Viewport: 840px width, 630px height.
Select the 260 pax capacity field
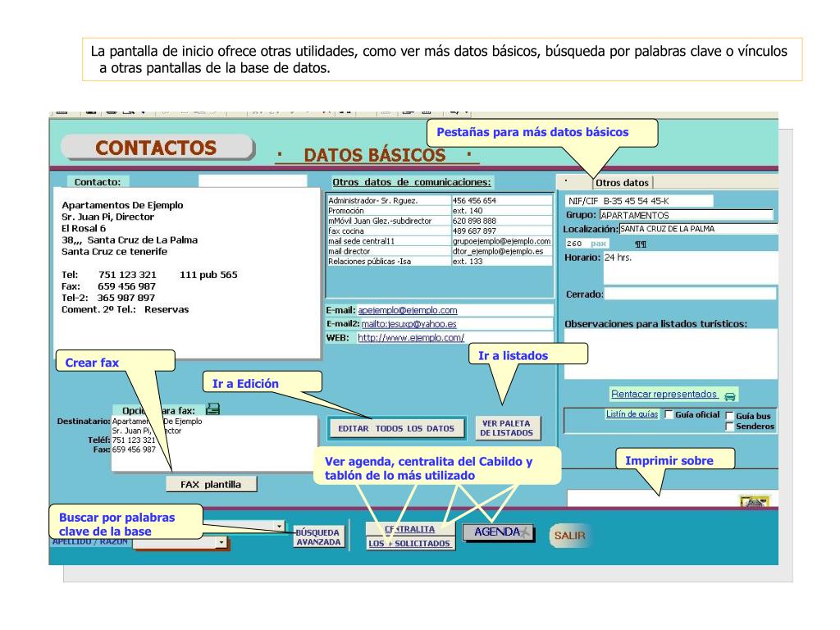pyautogui.click(x=587, y=244)
